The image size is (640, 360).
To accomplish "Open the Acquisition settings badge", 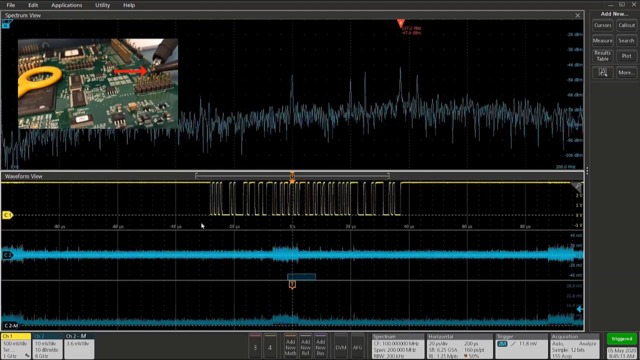I will (x=575, y=346).
